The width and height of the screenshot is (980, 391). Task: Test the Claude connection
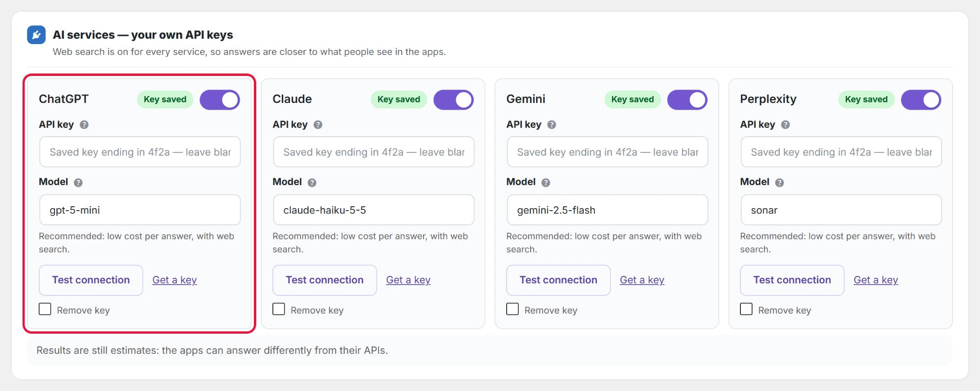point(325,280)
